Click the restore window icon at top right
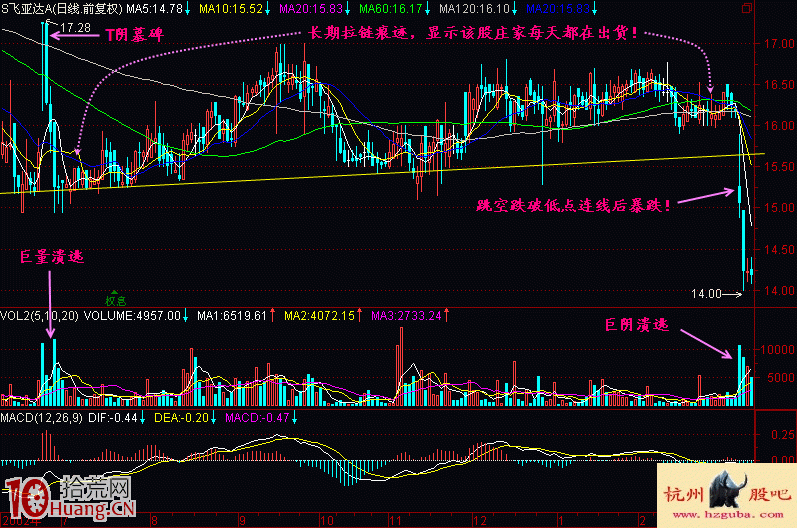The height and width of the screenshot is (528, 797). click(747, 8)
